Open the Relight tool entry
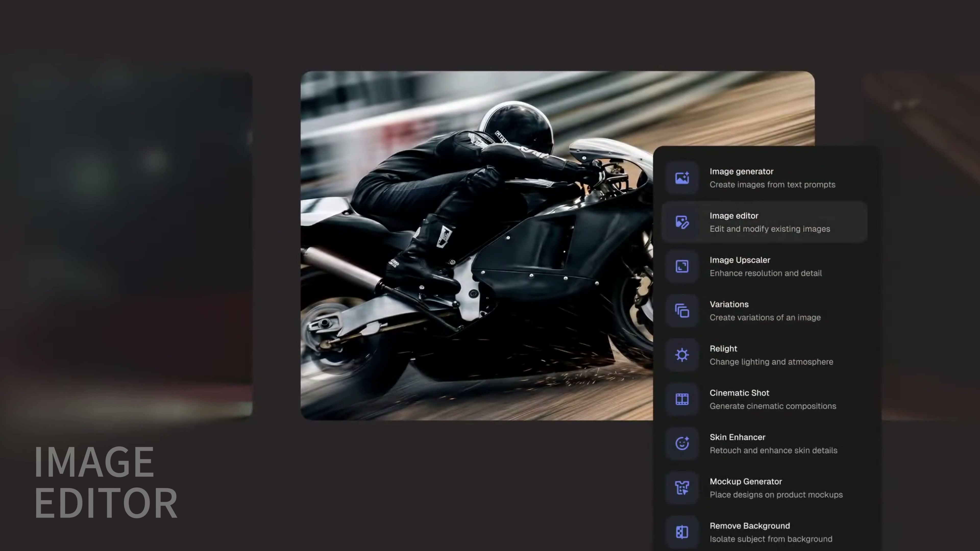This screenshot has height=551, width=980. (765, 355)
